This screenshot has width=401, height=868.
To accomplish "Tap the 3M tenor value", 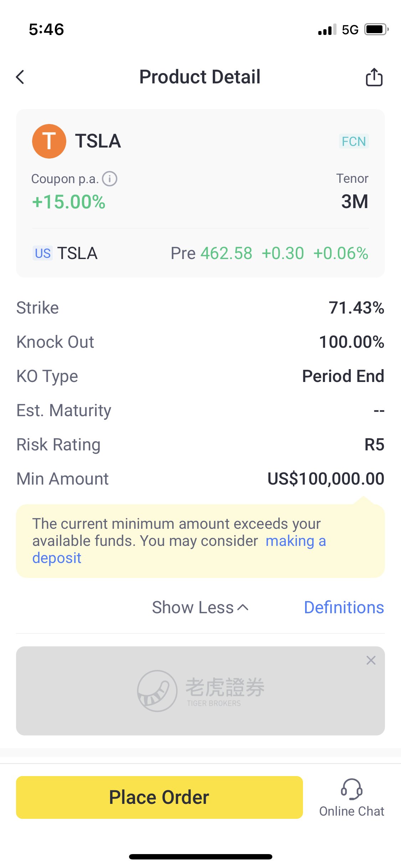I will (354, 202).
